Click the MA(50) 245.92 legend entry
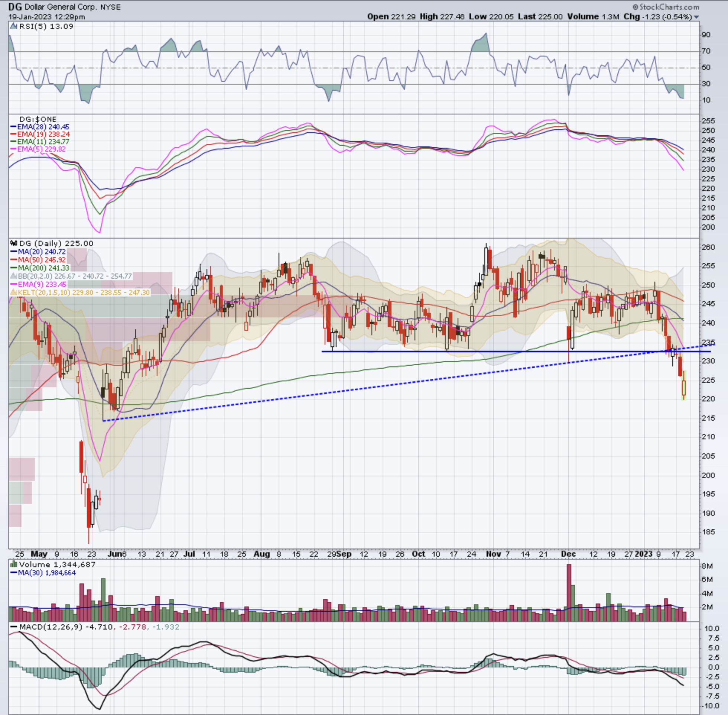This screenshot has height=715, width=728. click(x=38, y=259)
